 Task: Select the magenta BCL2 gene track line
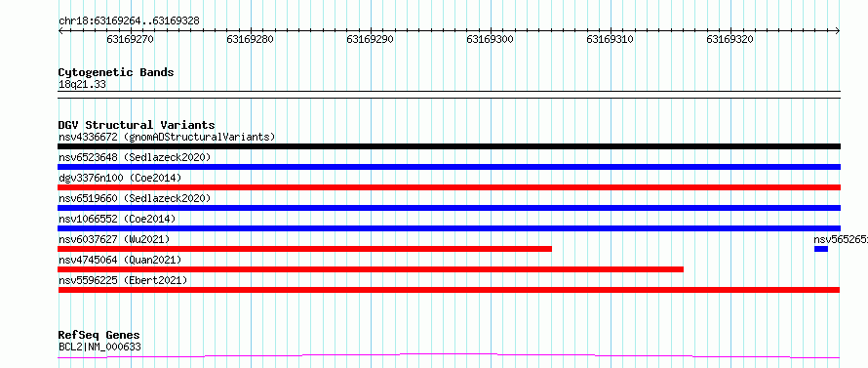click(449, 356)
